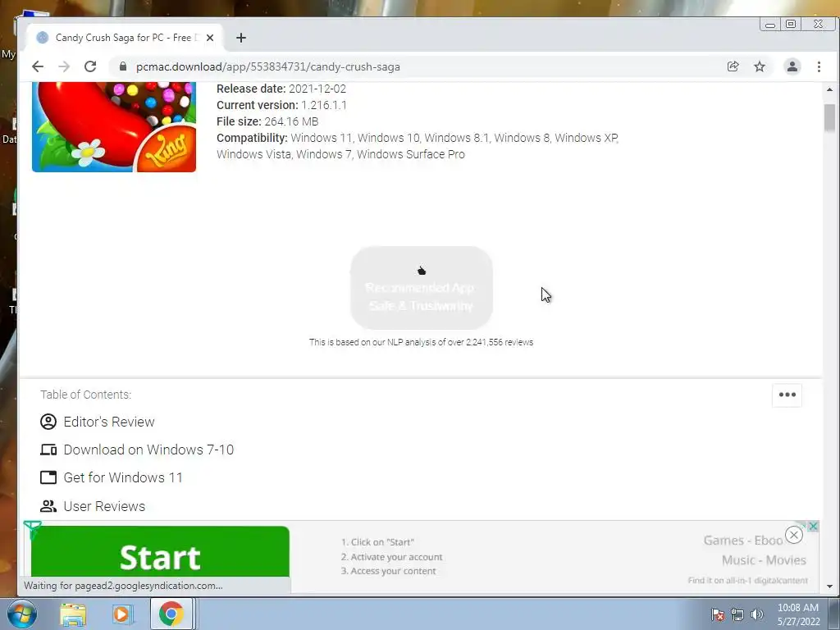Open a new tab with the plus button
Viewport: 840px width, 630px height.
[241, 38]
